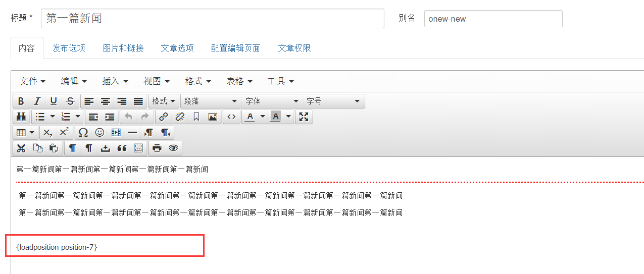The image size is (644, 274).
Task: Insert a non-breaking space
Action: (x=105, y=148)
